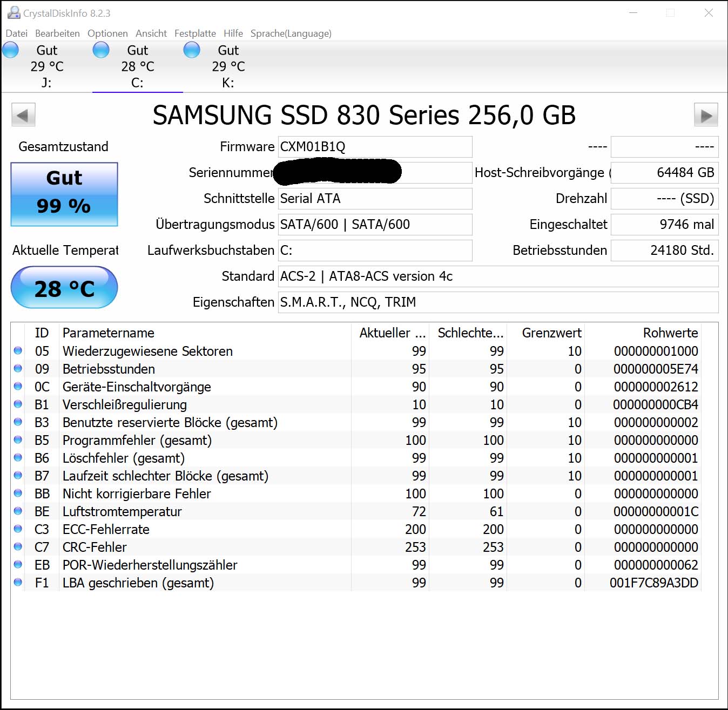The image size is (728, 710).
Task: Open the Sprache(Language) menu
Action: [x=291, y=33]
